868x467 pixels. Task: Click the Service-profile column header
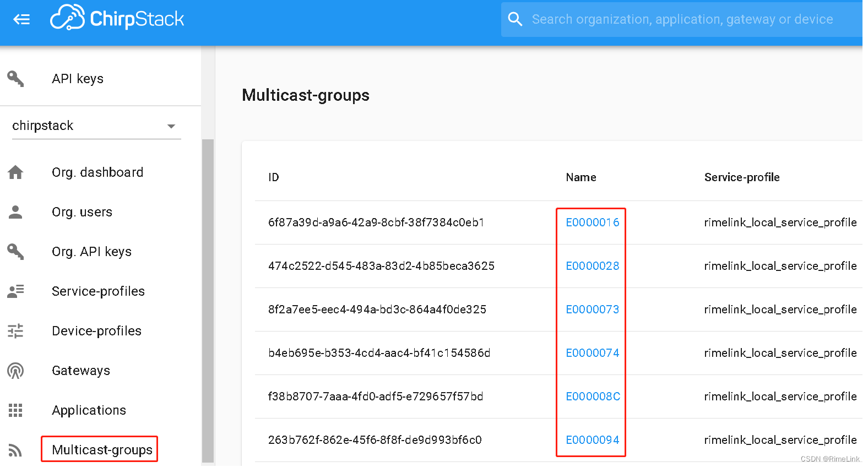pos(742,177)
